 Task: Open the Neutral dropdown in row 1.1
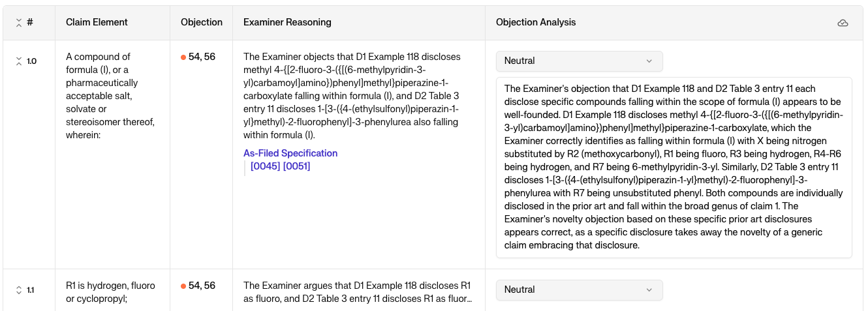point(580,290)
